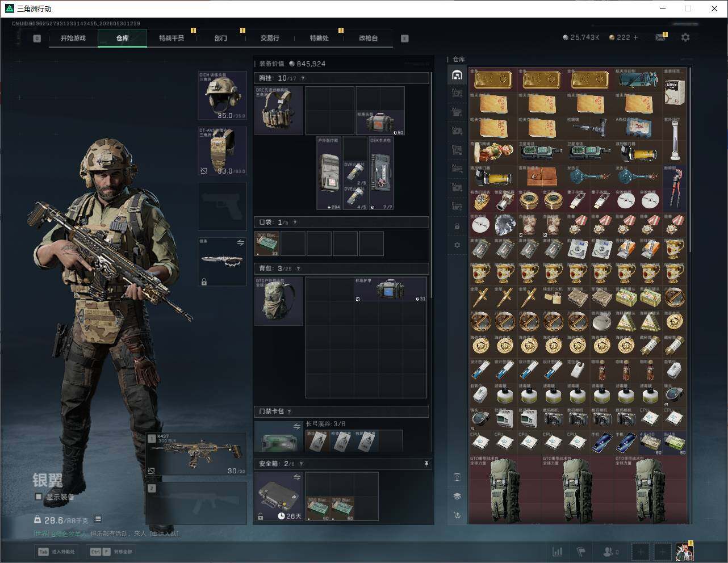This screenshot has height=563, width=728.
Task: Select the melee knife slot
Action: 222,261
